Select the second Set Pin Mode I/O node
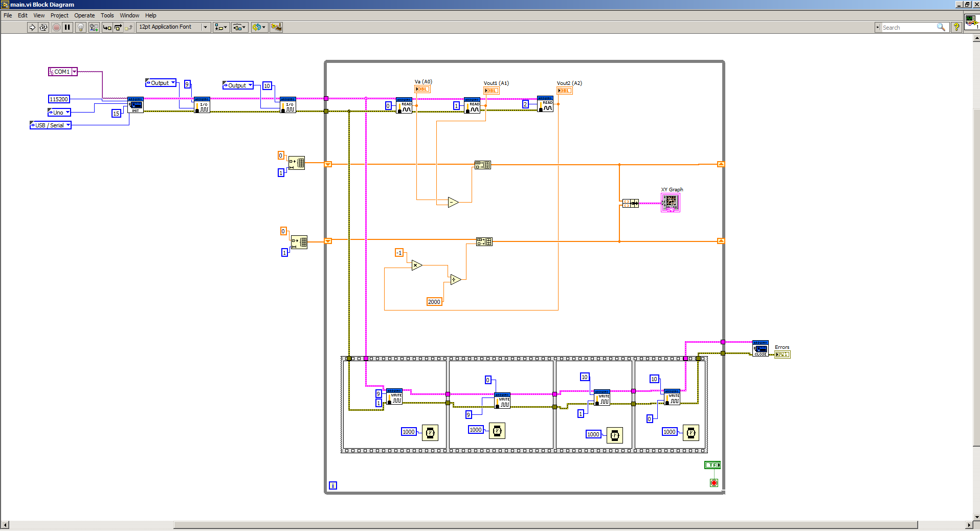 point(288,105)
